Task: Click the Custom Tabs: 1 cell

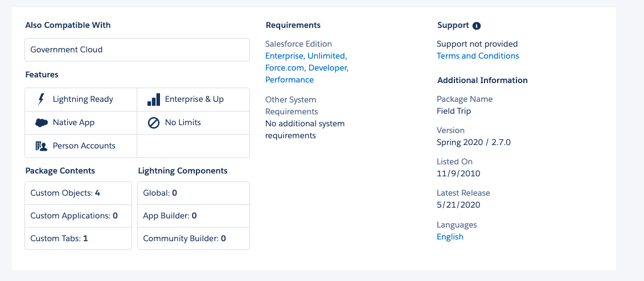Action: coord(78,238)
